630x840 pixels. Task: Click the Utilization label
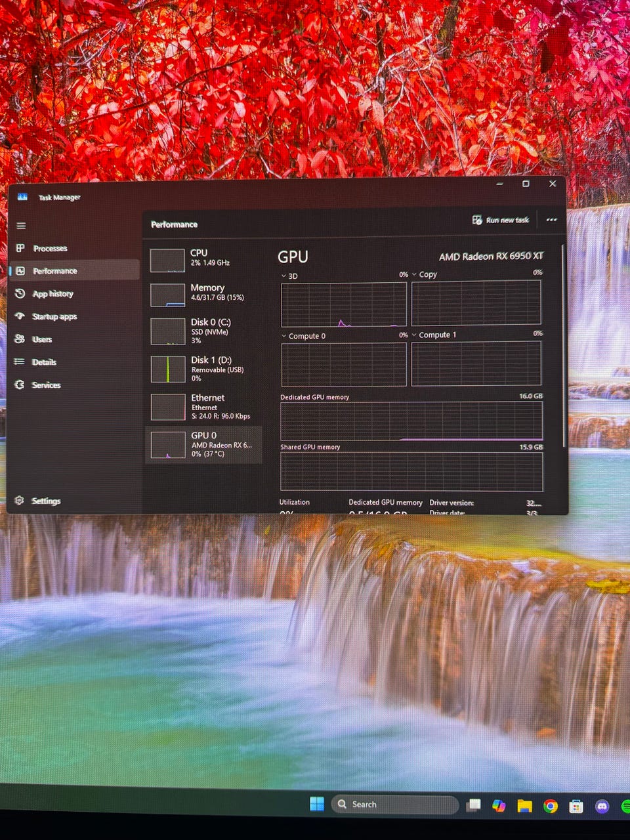(295, 502)
